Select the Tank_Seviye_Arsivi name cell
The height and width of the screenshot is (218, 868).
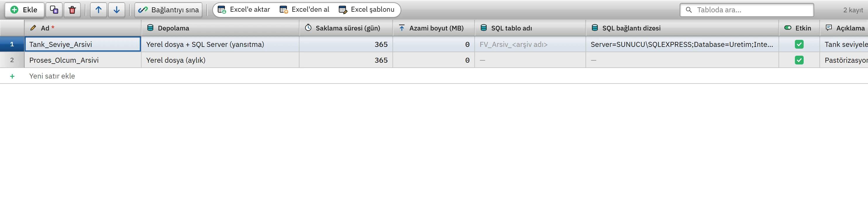coord(82,44)
